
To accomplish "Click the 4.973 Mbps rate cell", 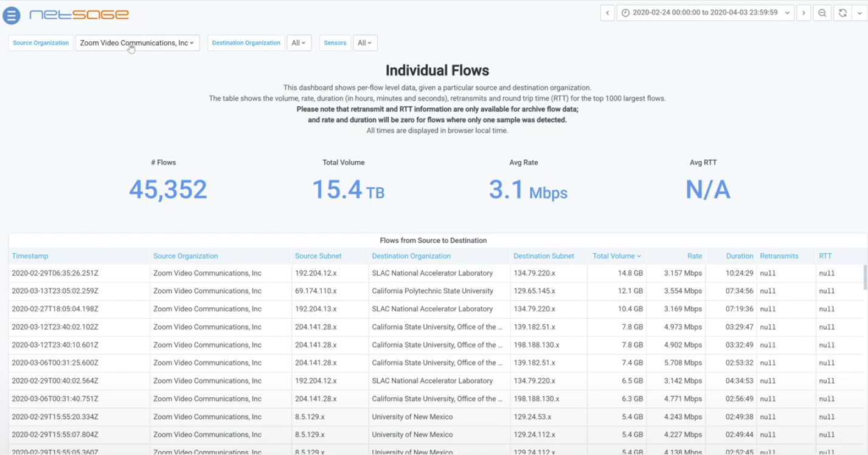I will point(684,327).
